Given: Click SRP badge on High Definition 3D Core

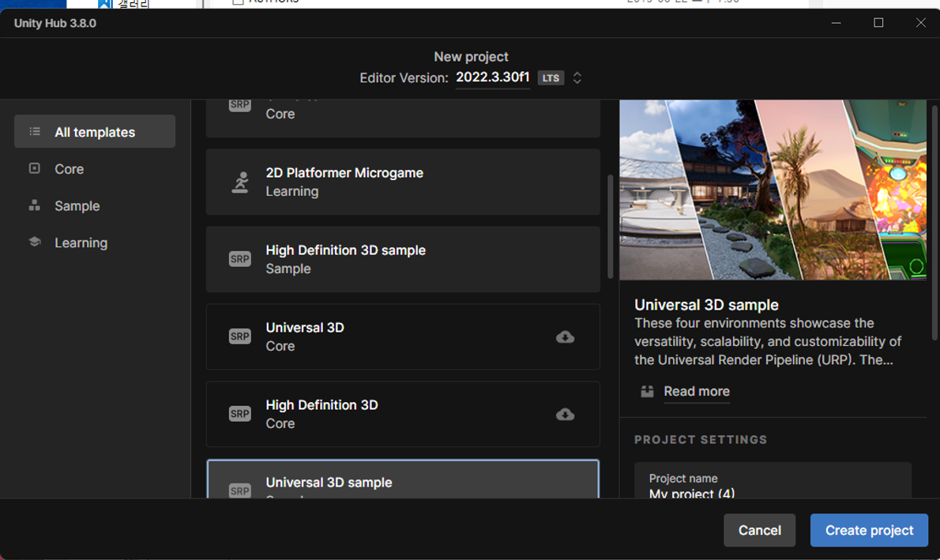Looking at the screenshot, I should click(x=240, y=414).
